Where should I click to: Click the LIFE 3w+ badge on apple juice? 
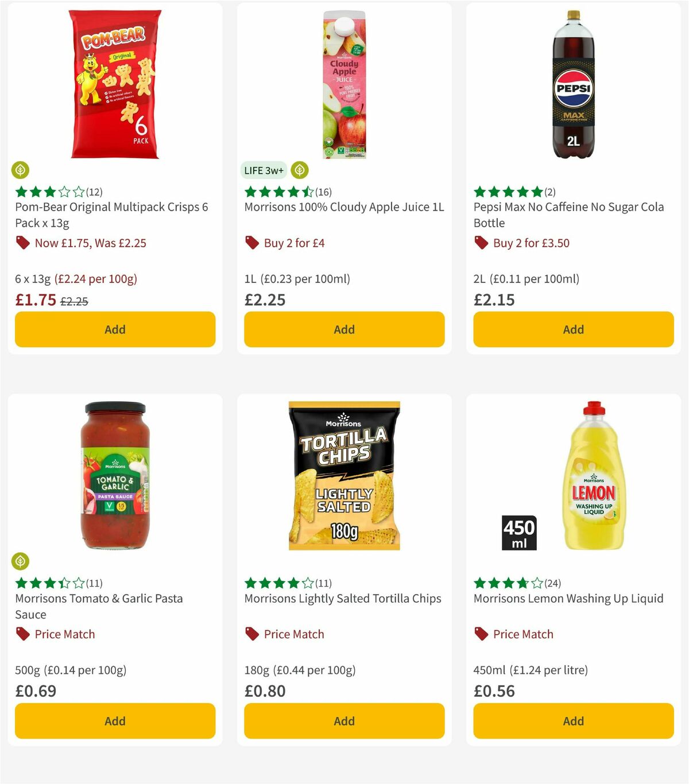coord(264,170)
